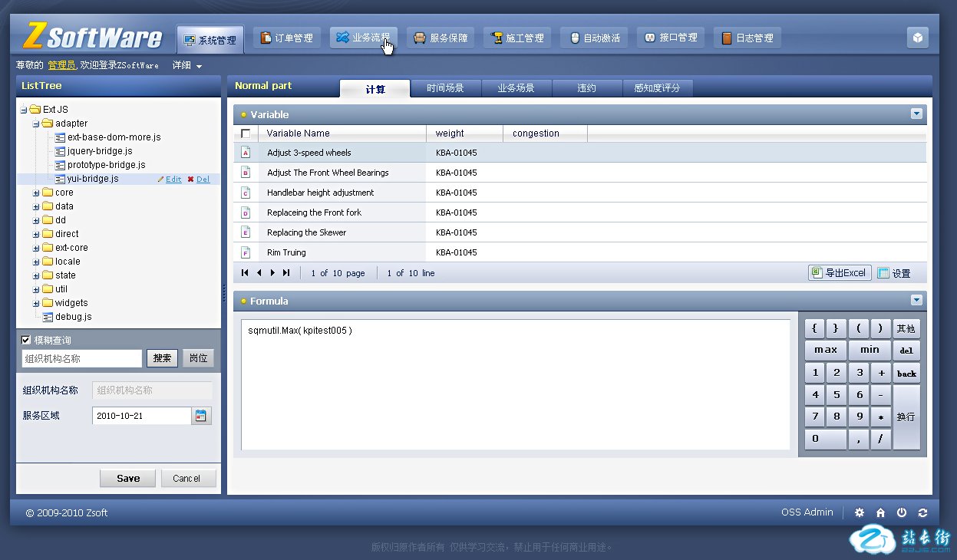
Task: Switch to the 时间场景 tab
Action: [445, 88]
